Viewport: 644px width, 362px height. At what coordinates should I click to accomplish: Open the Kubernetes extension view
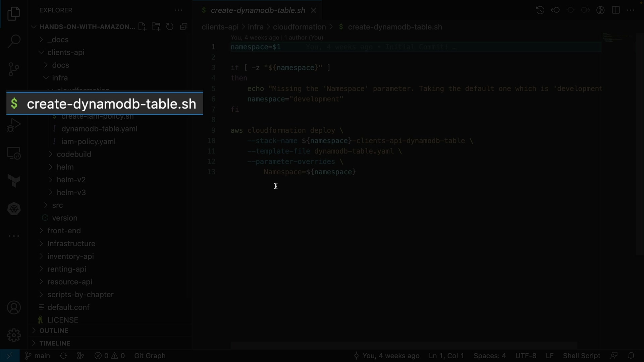pyautogui.click(x=14, y=209)
